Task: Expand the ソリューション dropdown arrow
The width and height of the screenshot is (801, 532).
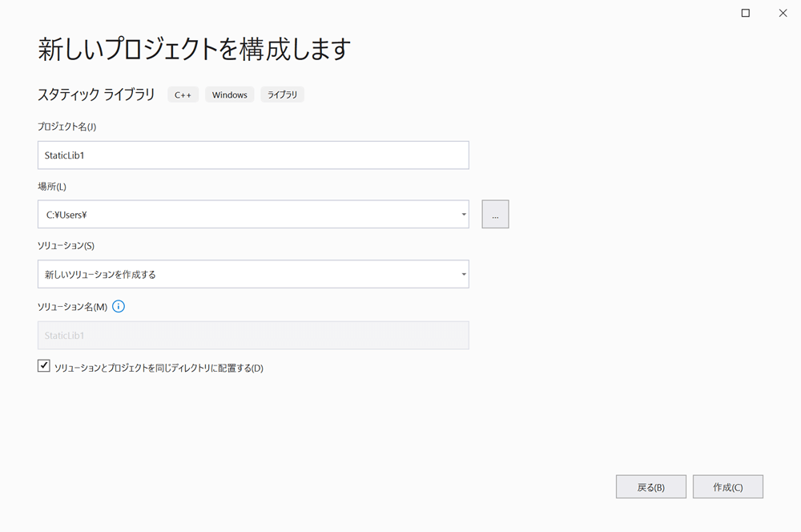Action: (x=463, y=274)
